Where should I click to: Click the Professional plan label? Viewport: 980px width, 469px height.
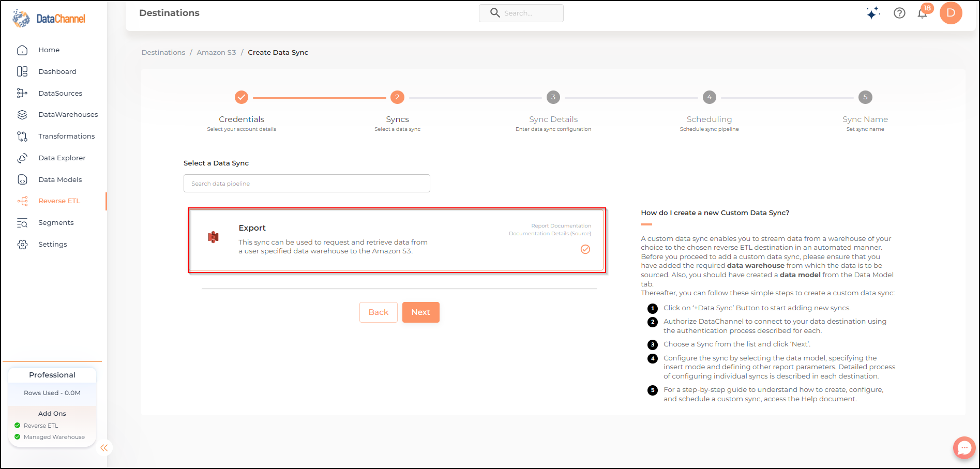[52, 375]
